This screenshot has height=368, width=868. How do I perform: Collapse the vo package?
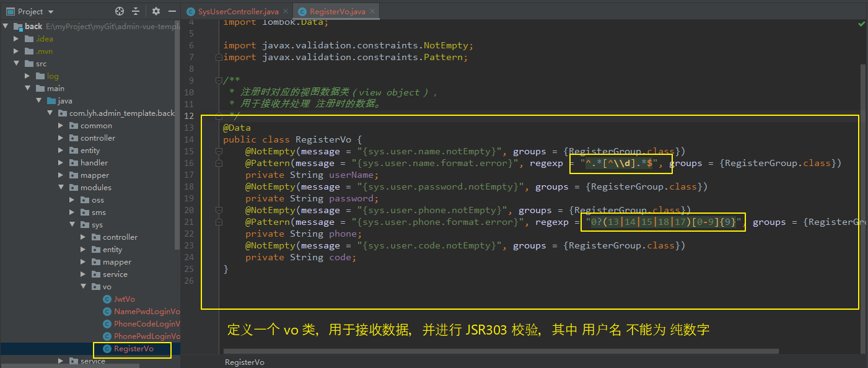tap(84, 287)
